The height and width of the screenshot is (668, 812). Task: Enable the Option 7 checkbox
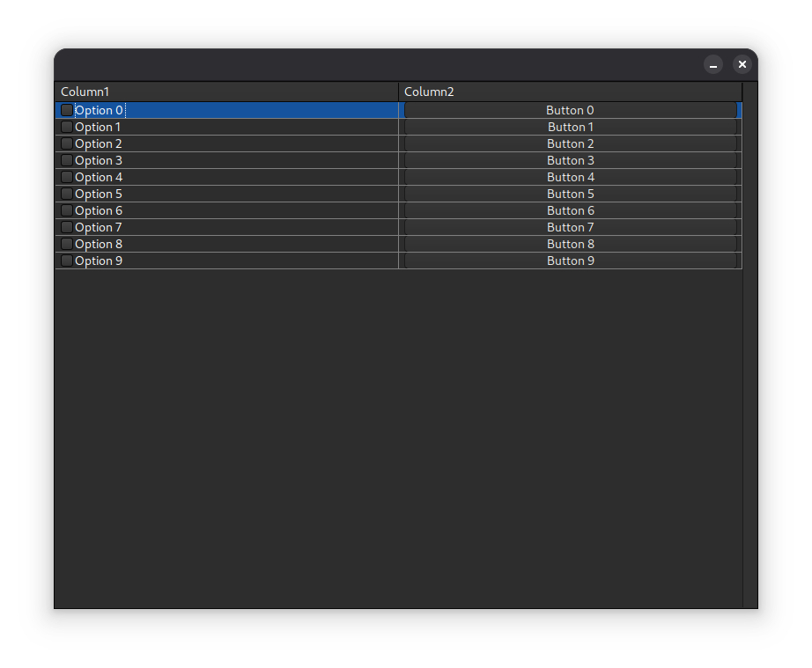point(67,227)
